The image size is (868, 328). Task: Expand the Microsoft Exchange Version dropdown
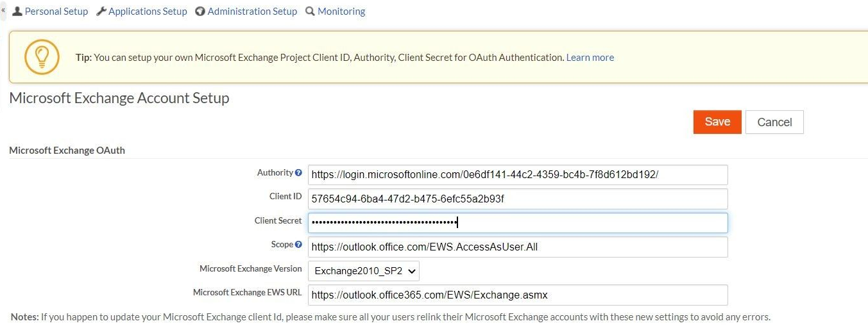364,271
